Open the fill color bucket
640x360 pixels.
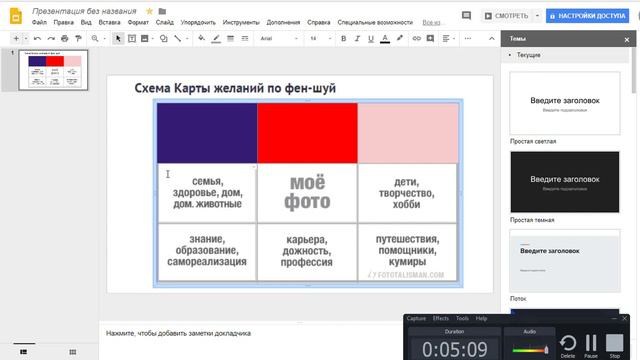click(201, 38)
